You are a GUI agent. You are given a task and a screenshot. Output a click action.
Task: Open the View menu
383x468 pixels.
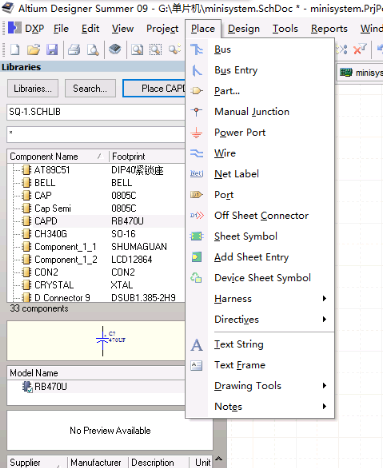coord(123,29)
